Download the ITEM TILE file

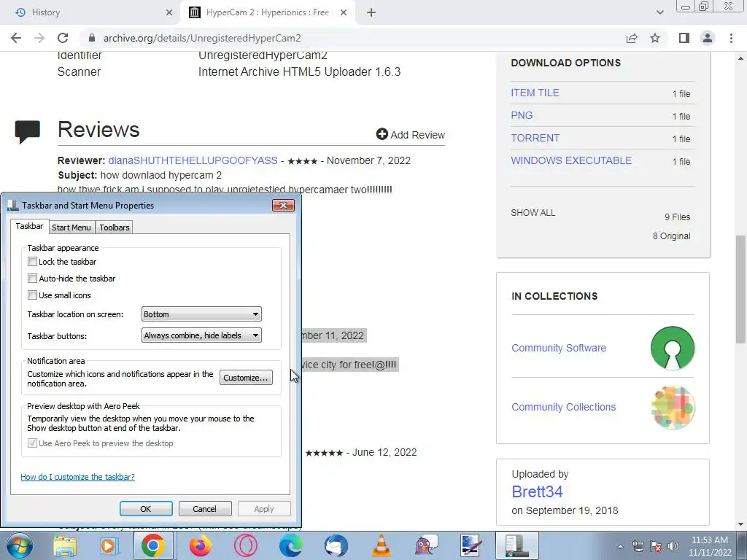(535, 93)
